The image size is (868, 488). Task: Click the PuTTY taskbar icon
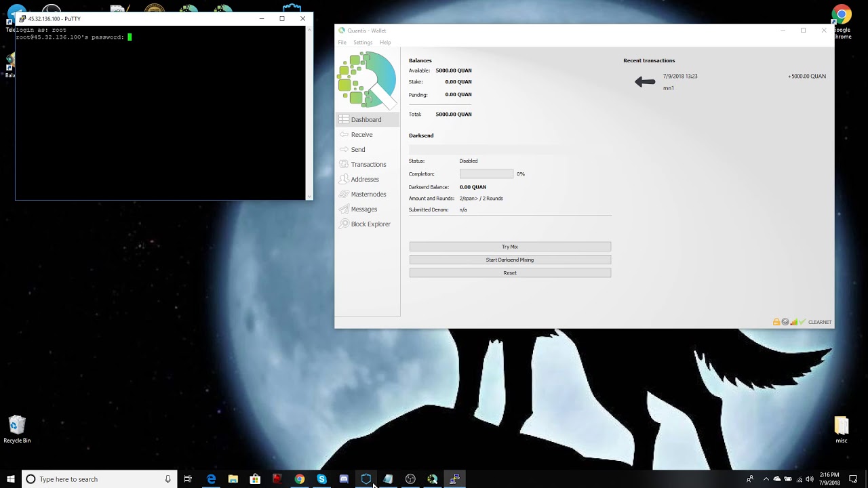pyautogui.click(x=454, y=479)
